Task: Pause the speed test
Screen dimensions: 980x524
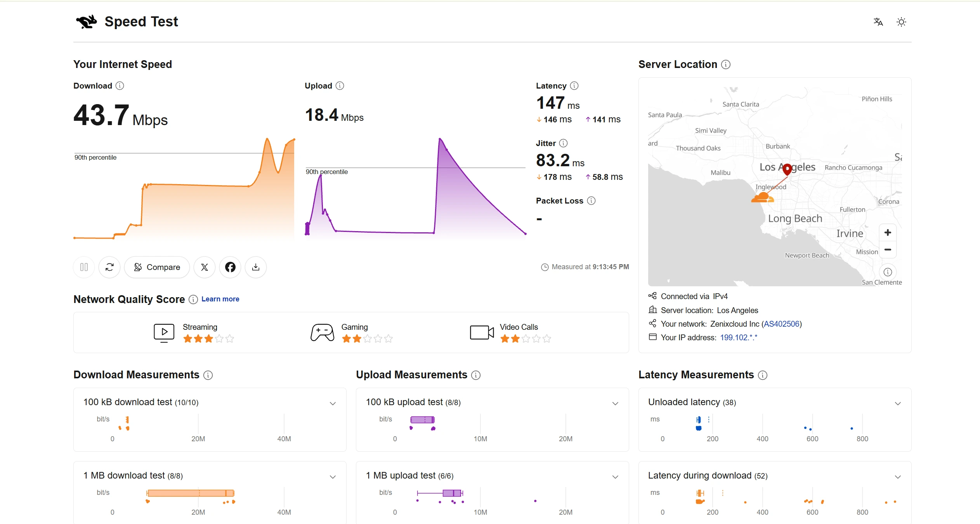Action: click(84, 267)
